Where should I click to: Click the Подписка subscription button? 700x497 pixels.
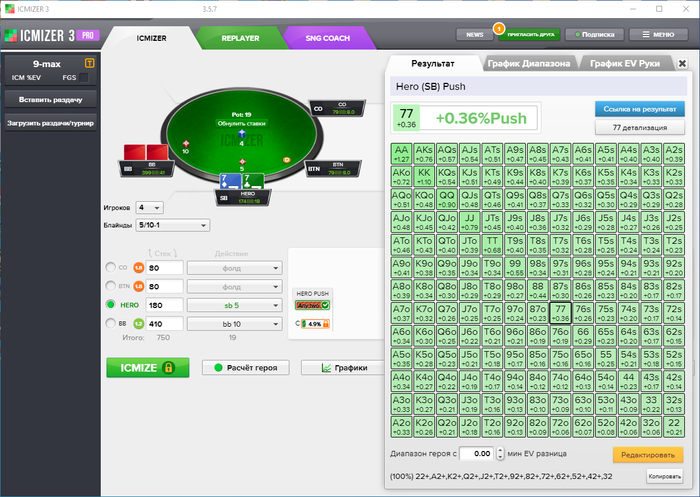(594, 34)
